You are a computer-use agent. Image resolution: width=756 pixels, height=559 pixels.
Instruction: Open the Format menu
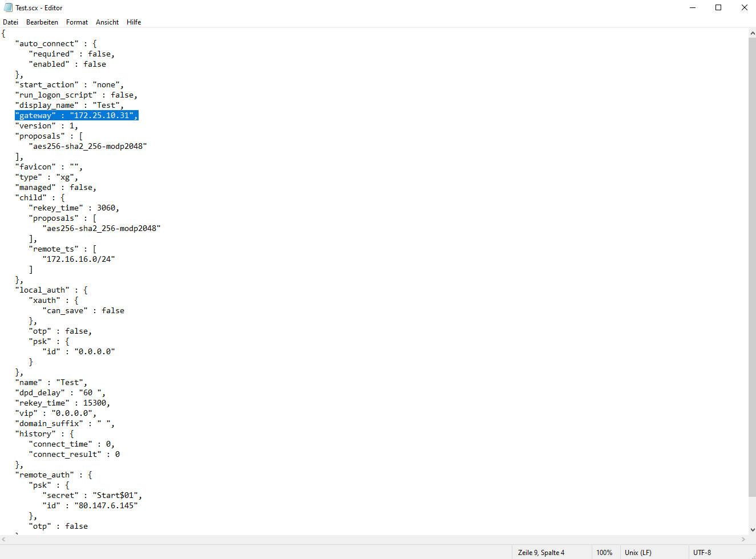77,22
